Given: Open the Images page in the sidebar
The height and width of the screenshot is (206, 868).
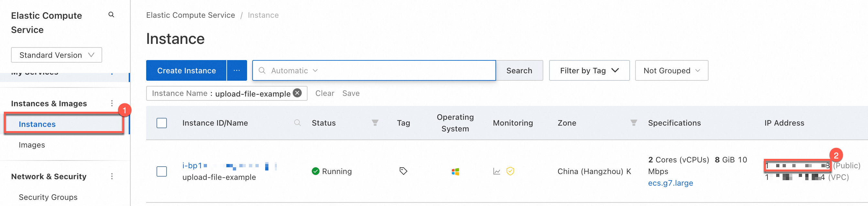Looking at the screenshot, I should (x=32, y=145).
